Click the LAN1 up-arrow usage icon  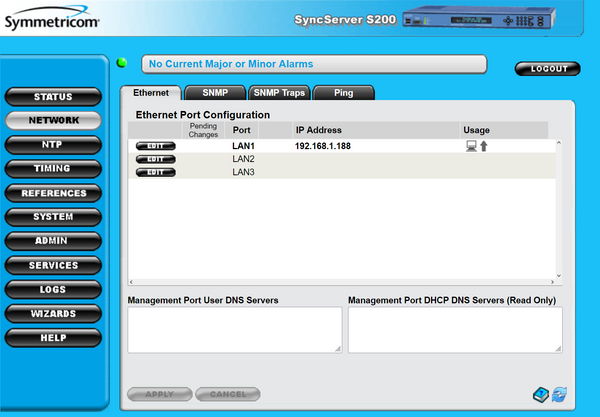pyautogui.click(x=484, y=146)
